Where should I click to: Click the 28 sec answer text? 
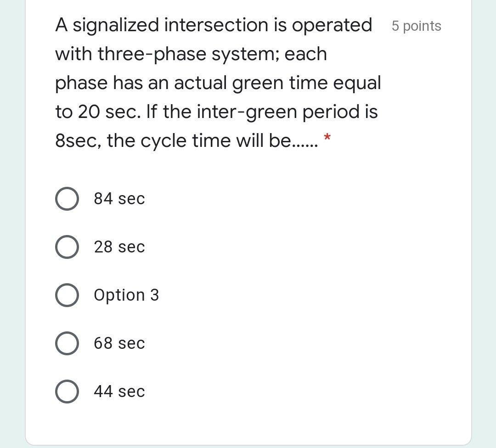coord(119,246)
